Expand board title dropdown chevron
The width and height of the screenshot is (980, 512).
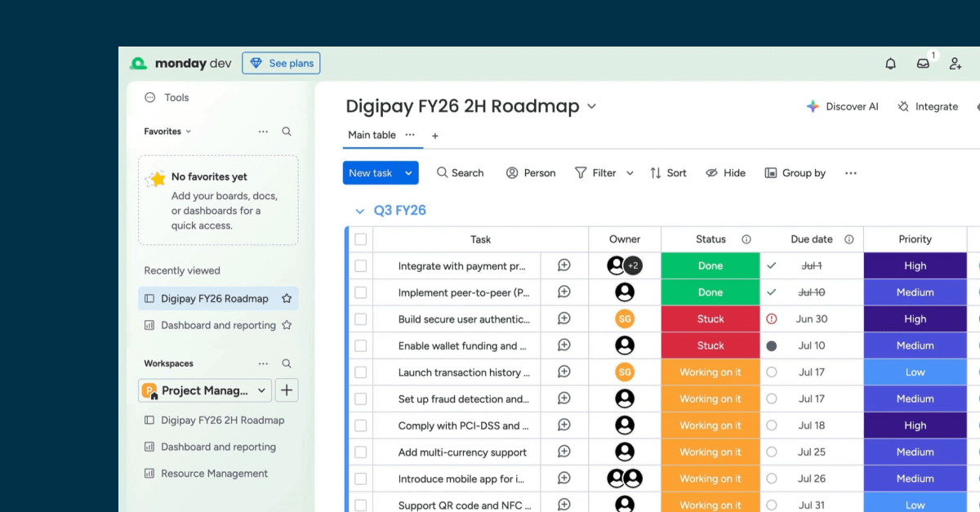592,106
